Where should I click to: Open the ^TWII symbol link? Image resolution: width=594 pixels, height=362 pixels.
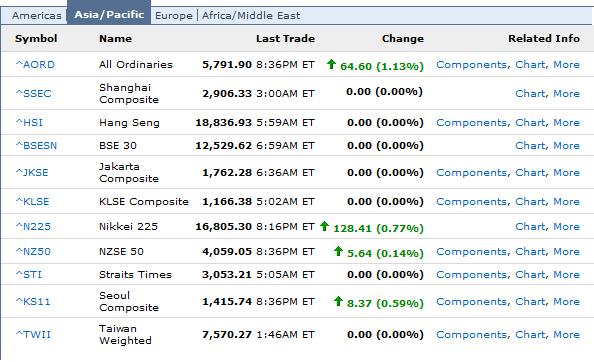click(x=33, y=334)
